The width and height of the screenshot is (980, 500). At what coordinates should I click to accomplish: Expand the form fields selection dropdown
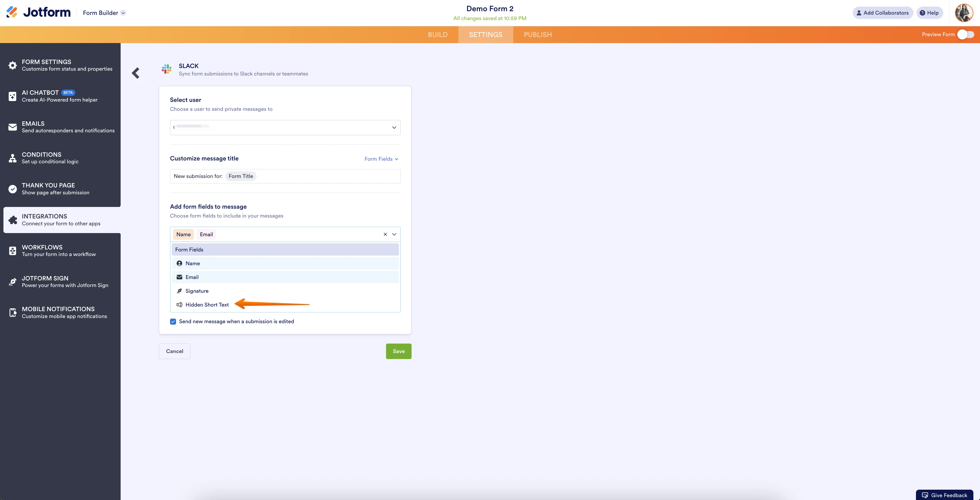point(394,234)
